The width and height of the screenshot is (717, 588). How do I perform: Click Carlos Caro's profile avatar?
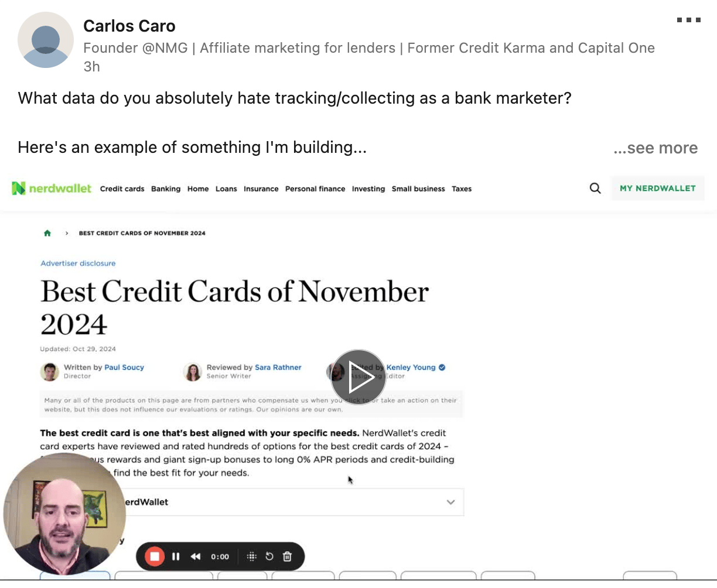click(x=46, y=40)
